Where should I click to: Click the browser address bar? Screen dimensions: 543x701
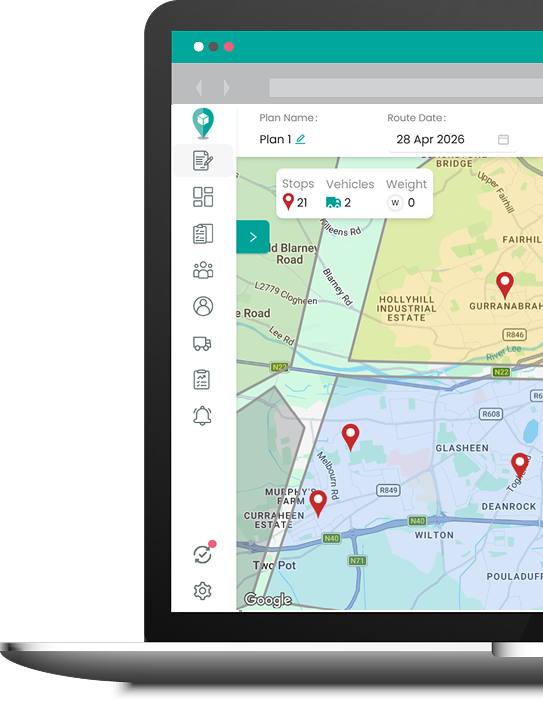(x=406, y=88)
